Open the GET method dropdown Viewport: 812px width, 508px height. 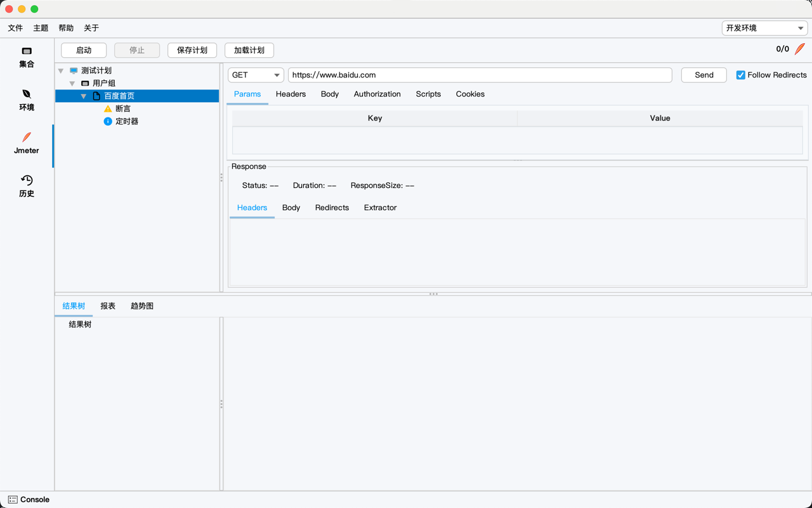(x=256, y=75)
